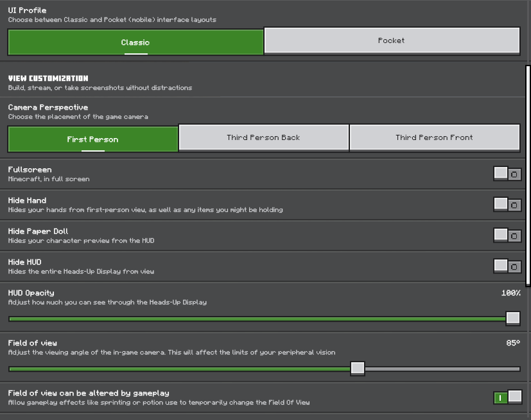Switch UI profile to Pocket
Screen dimensions: 531x420
pos(392,40)
